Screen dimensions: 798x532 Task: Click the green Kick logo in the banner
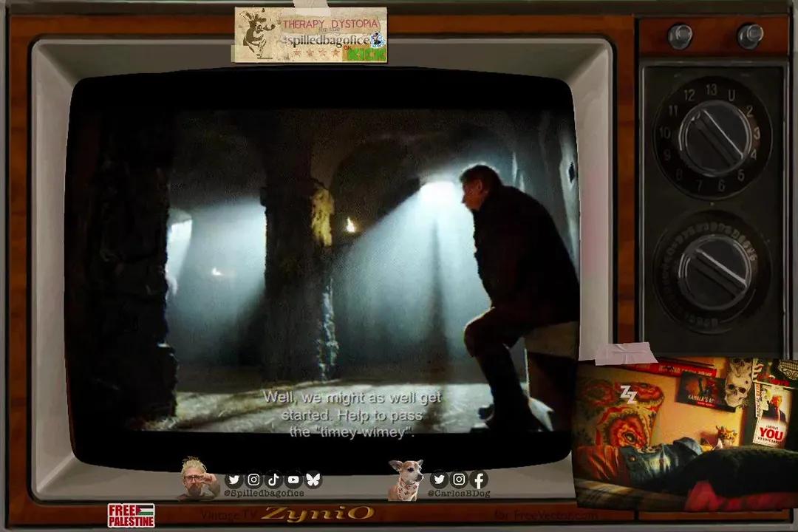pyautogui.click(x=369, y=54)
